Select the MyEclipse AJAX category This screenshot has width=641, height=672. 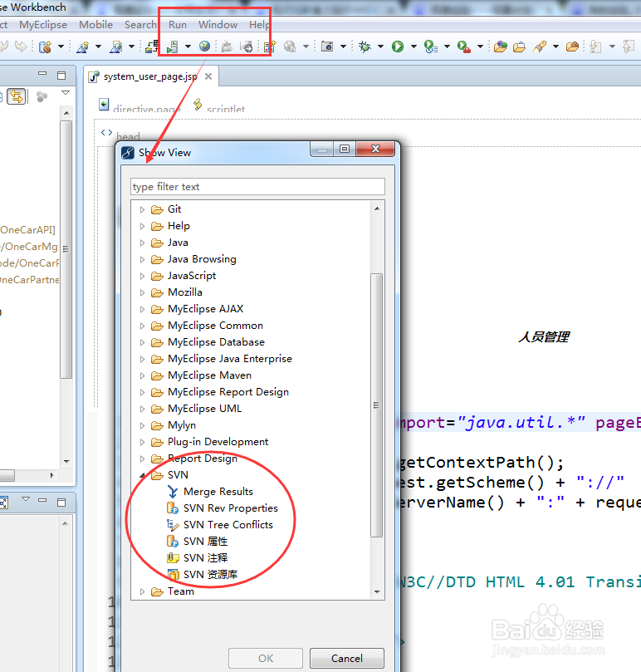205,309
